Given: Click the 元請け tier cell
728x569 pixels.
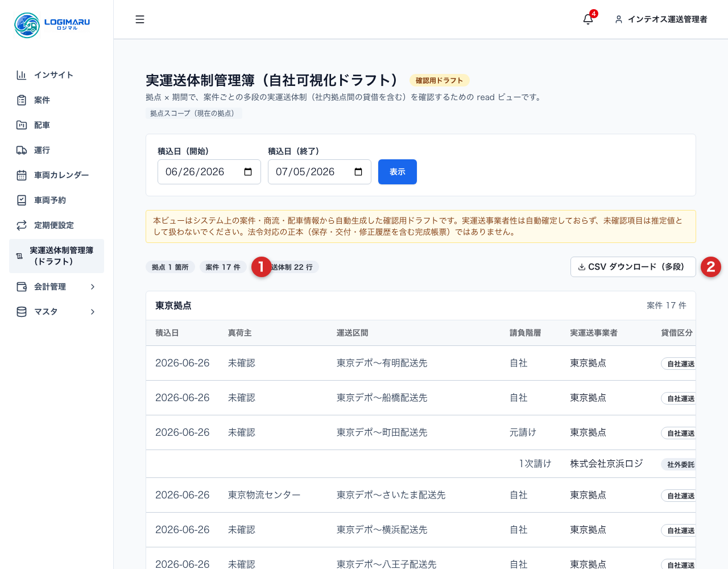Looking at the screenshot, I should click(523, 432).
